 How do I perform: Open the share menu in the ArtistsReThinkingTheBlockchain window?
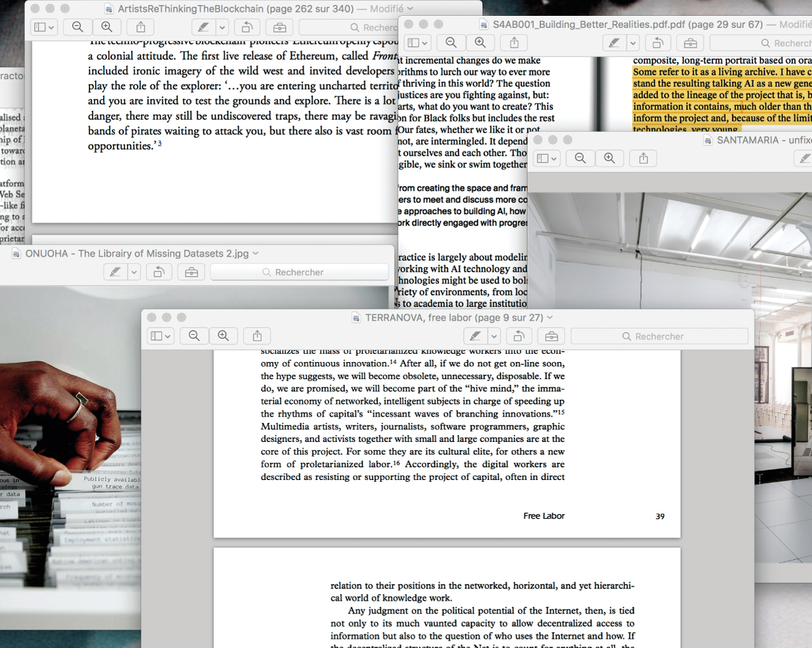[x=141, y=27]
